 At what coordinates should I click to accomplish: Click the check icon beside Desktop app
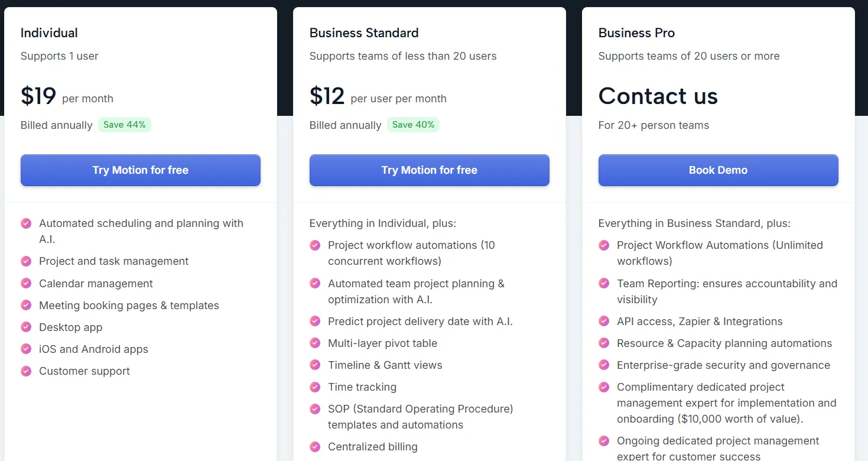coord(26,327)
